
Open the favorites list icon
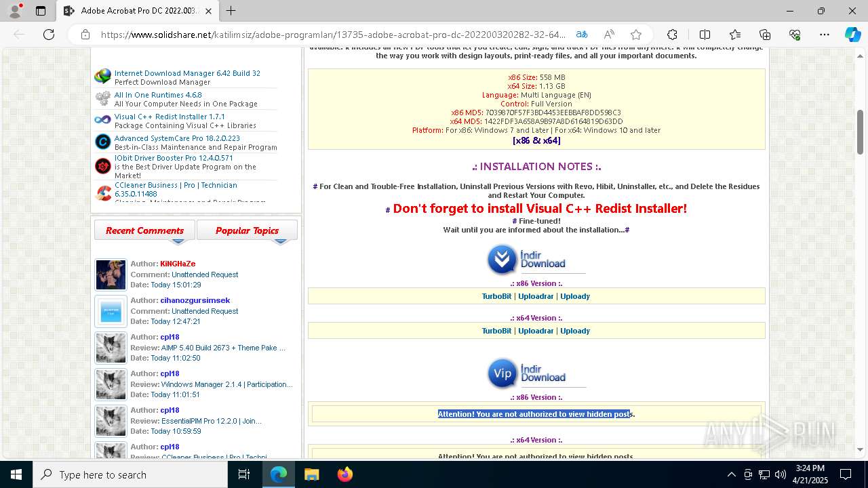point(735,35)
